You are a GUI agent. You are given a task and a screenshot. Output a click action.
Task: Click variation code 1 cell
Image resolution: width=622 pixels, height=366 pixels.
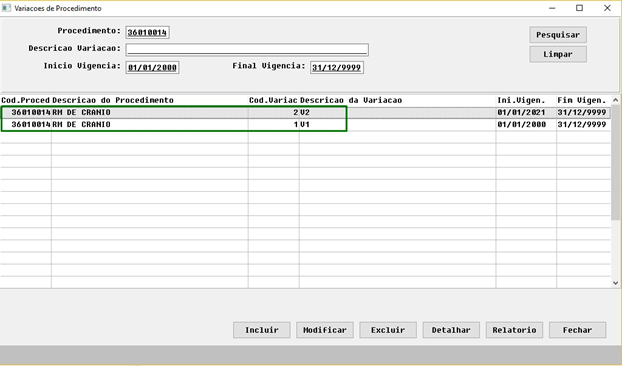[274, 125]
